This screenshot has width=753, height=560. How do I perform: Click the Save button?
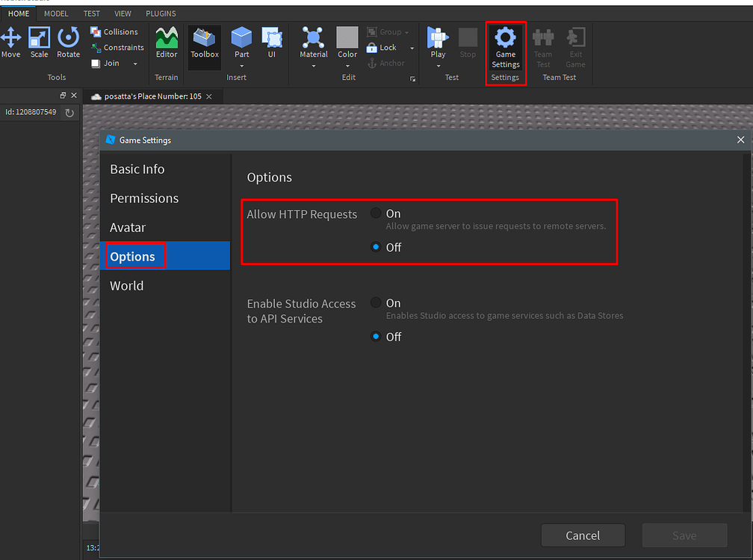pos(684,535)
